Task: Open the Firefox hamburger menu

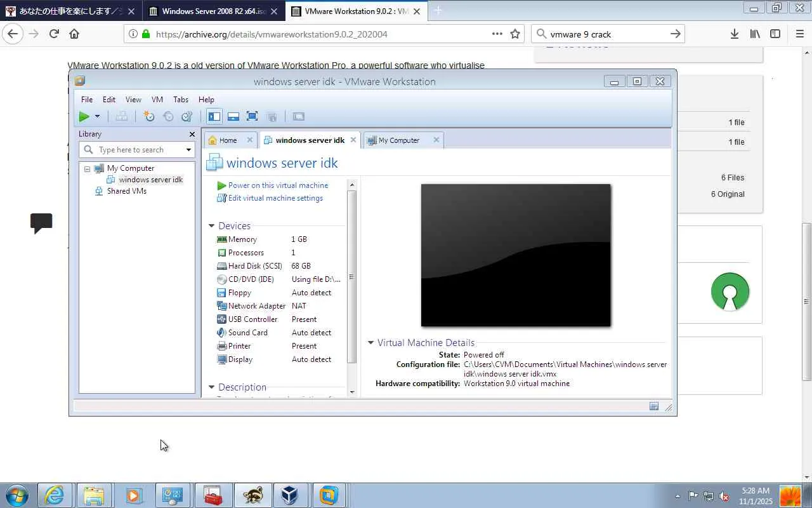Action: point(799,34)
